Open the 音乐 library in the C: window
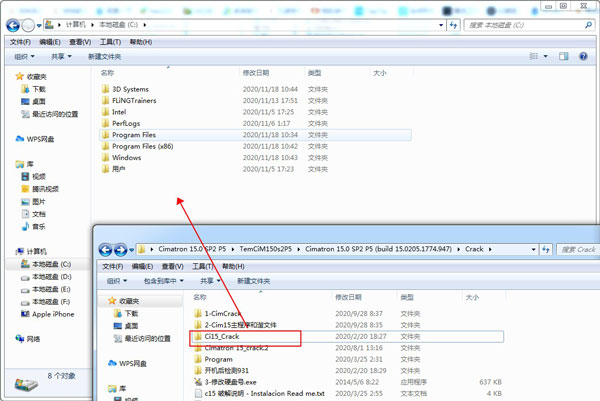600x401 pixels. [x=33, y=227]
